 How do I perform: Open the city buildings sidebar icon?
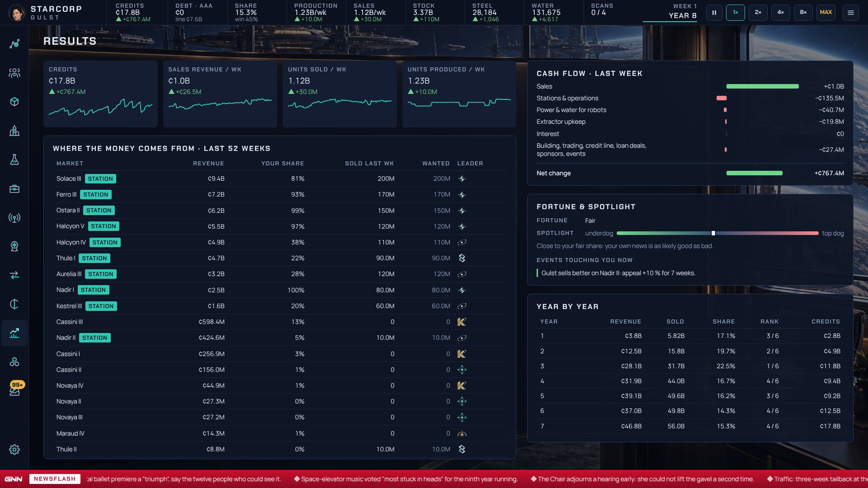14,131
